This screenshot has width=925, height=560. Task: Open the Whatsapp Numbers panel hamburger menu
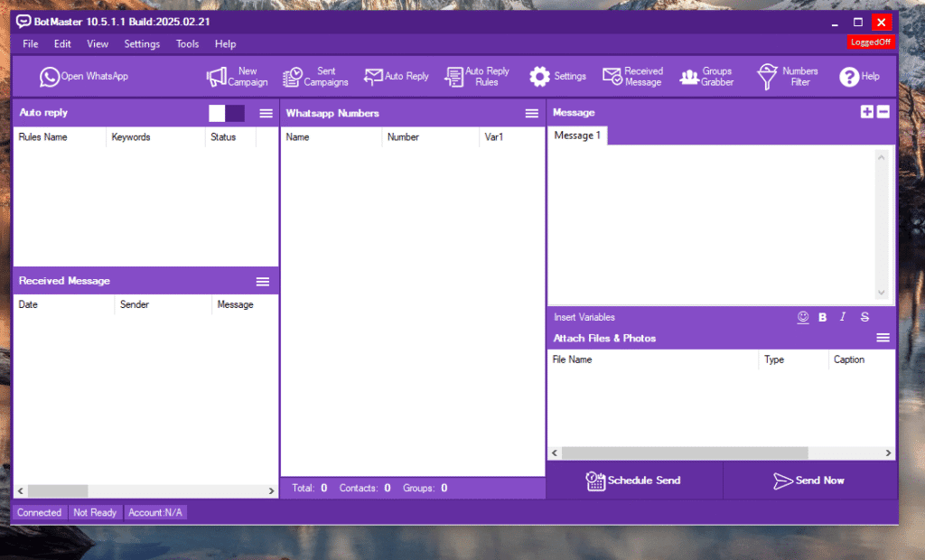tap(531, 113)
